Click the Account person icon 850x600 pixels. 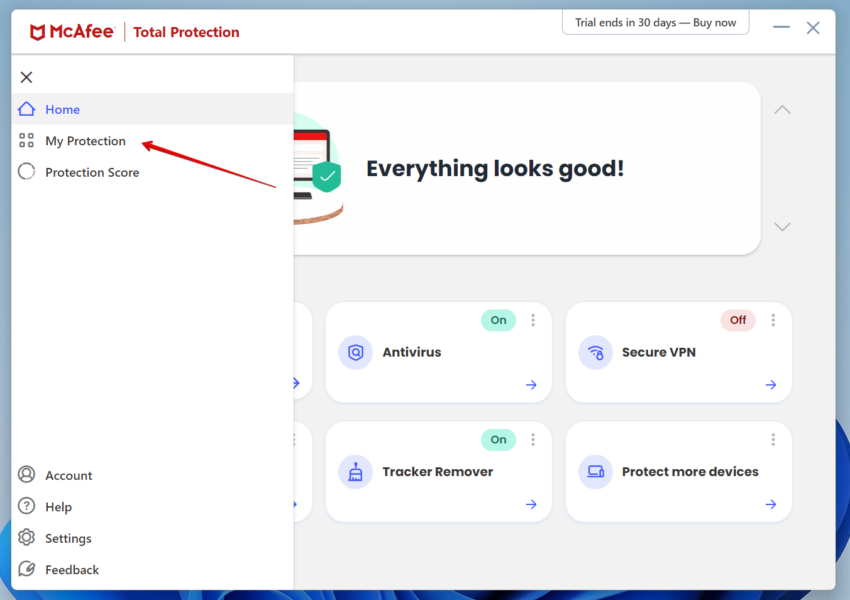[x=27, y=475]
